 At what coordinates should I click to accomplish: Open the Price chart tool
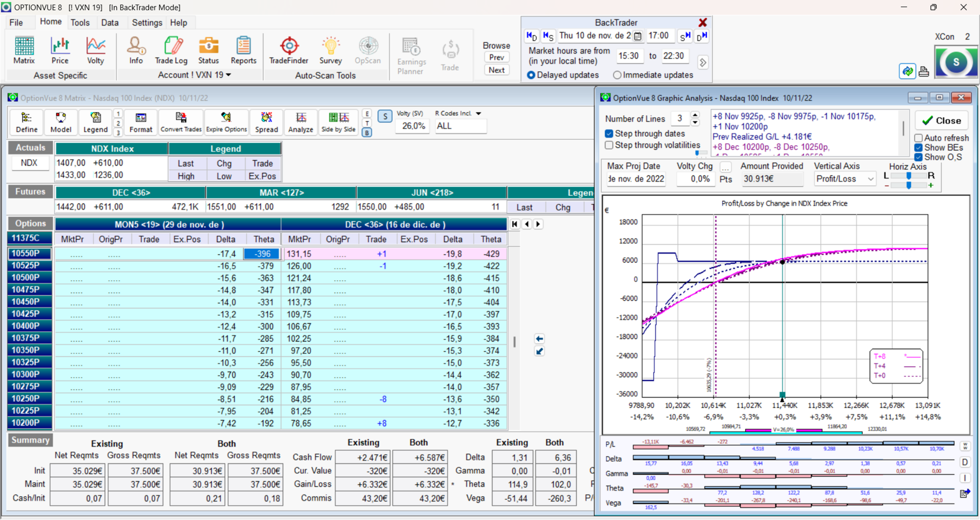tap(60, 50)
